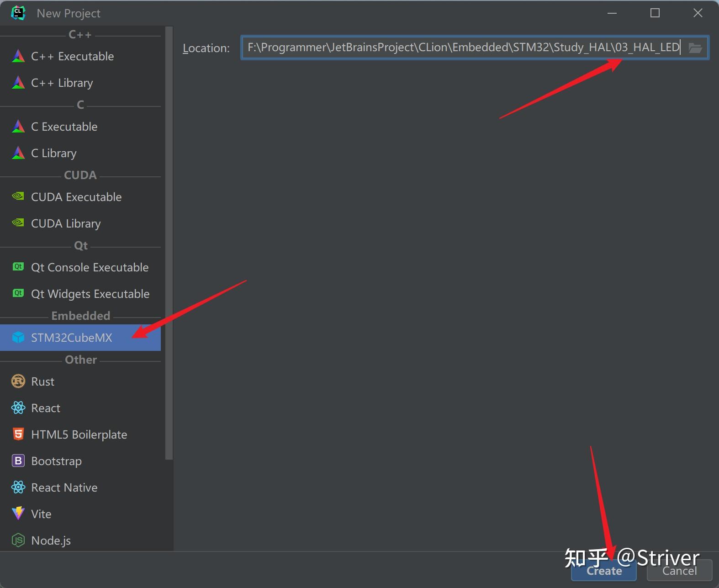Click the Qt Widgets Executable icon

pos(18,293)
